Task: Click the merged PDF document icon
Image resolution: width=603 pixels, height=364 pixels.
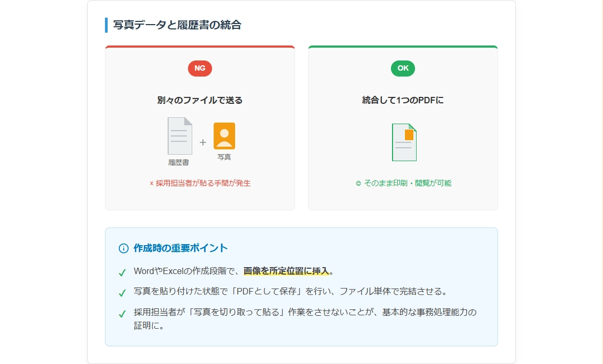Action: click(404, 142)
